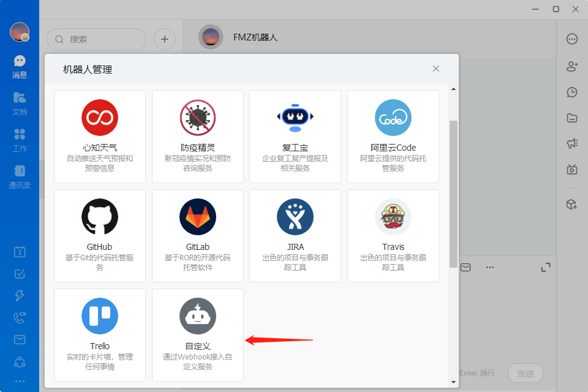Switch to 消息 in left sidebar
The width and height of the screenshot is (588, 392).
tap(20, 67)
